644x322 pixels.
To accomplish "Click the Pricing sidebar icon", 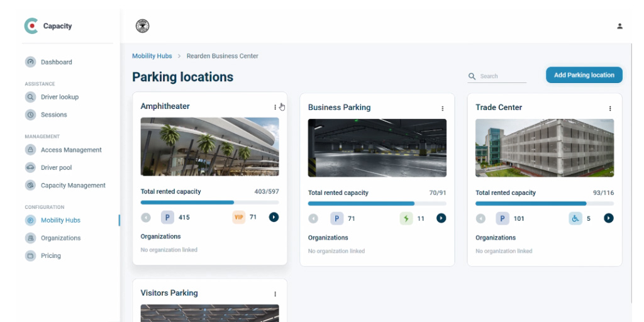I will click(x=30, y=256).
